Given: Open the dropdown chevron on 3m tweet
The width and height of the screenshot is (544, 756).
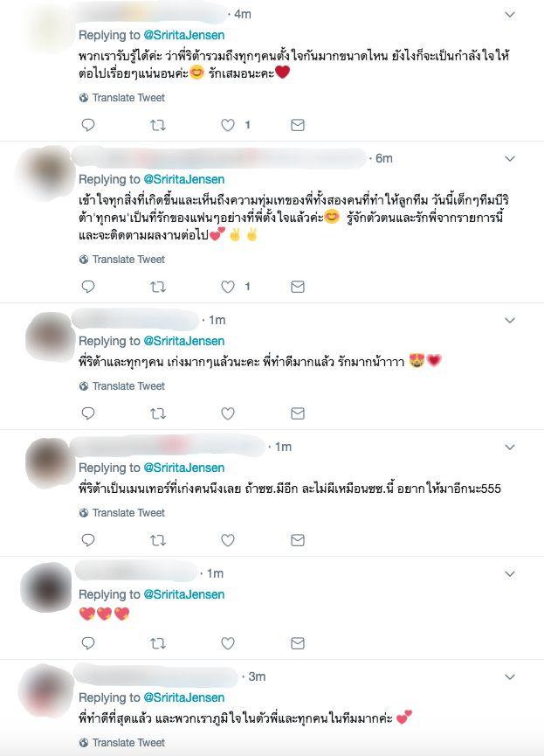Looking at the screenshot, I should click(x=510, y=677).
